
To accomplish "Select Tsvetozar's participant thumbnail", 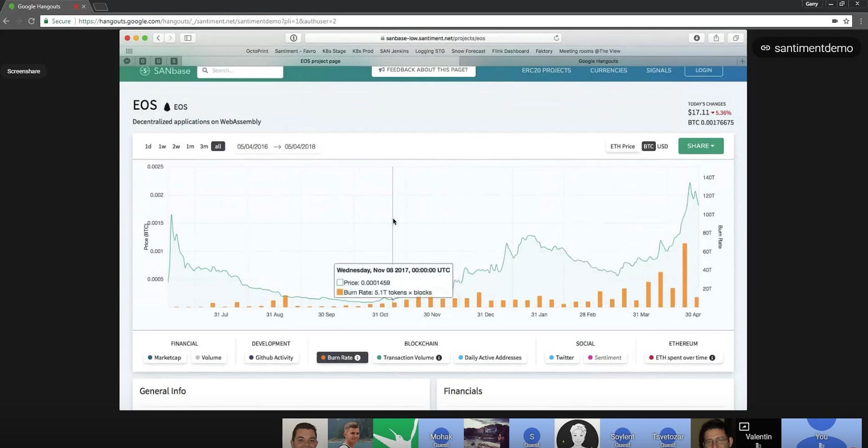I will tap(668, 433).
